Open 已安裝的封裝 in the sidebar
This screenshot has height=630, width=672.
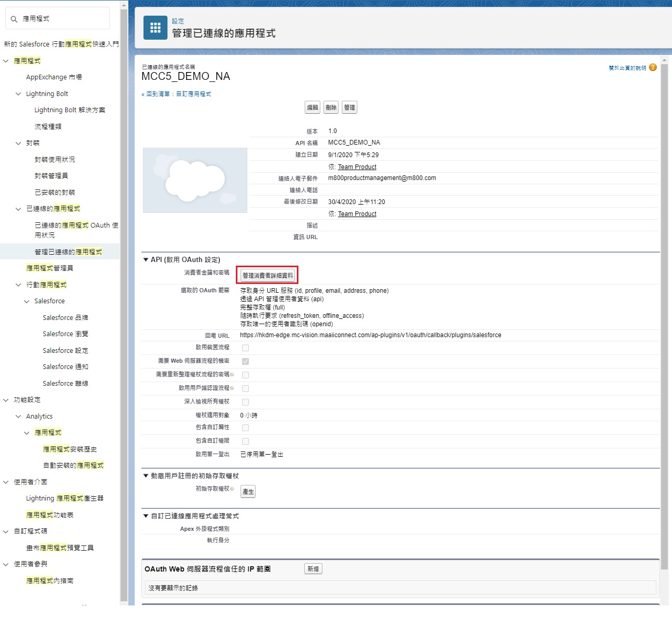click(x=55, y=193)
